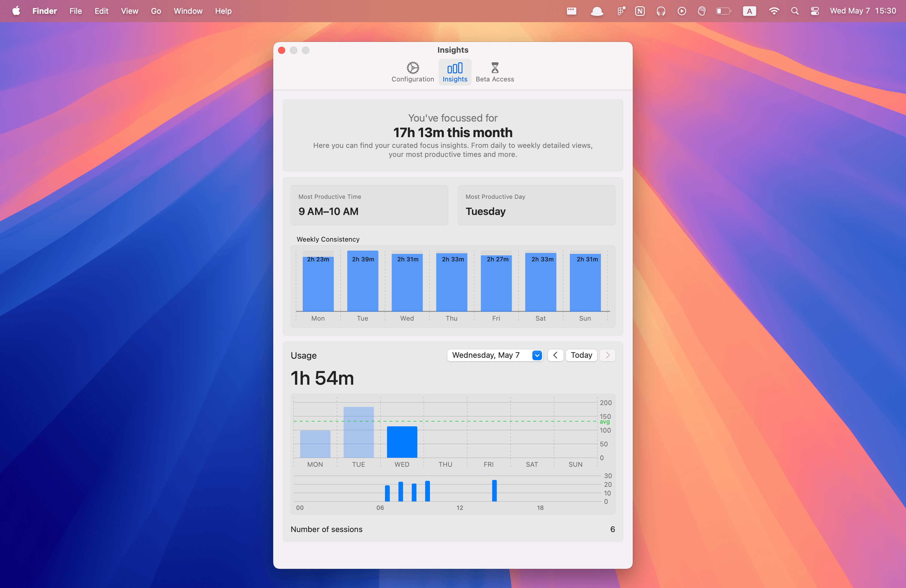
Task: Click the Most Productive Day card
Action: (536, 205)
